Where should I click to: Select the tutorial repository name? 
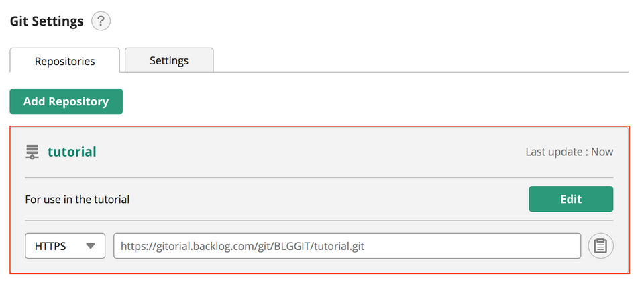[x=72, y=152]
